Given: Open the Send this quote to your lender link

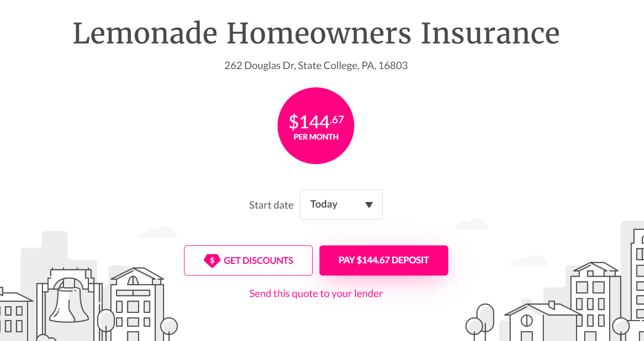Looking at the screenshot, I should (316, 293).
